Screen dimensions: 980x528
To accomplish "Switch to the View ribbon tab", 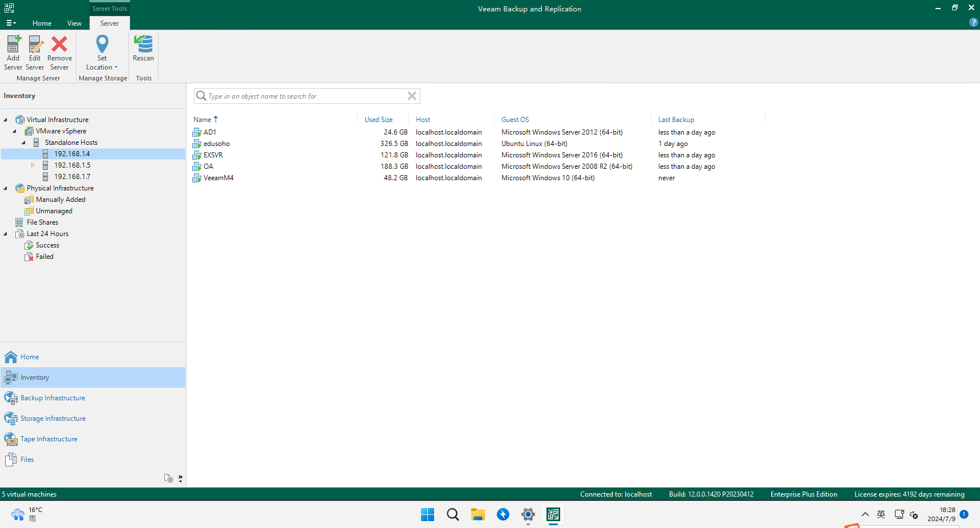I will 74,23.
